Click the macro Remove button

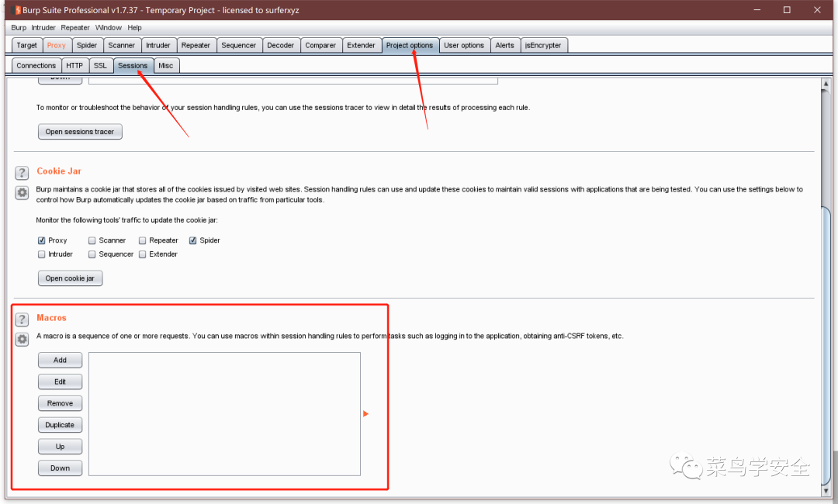pyautogui.click(x=60, y=404)
